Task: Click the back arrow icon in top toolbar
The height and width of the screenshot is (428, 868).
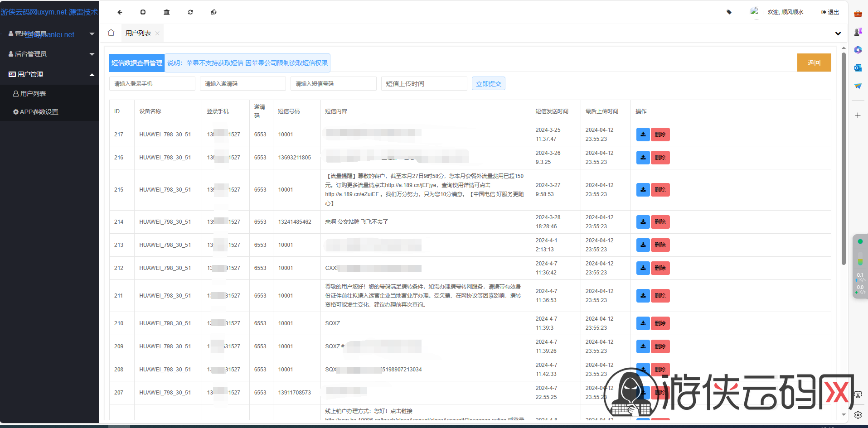Action: click(120, 12)
